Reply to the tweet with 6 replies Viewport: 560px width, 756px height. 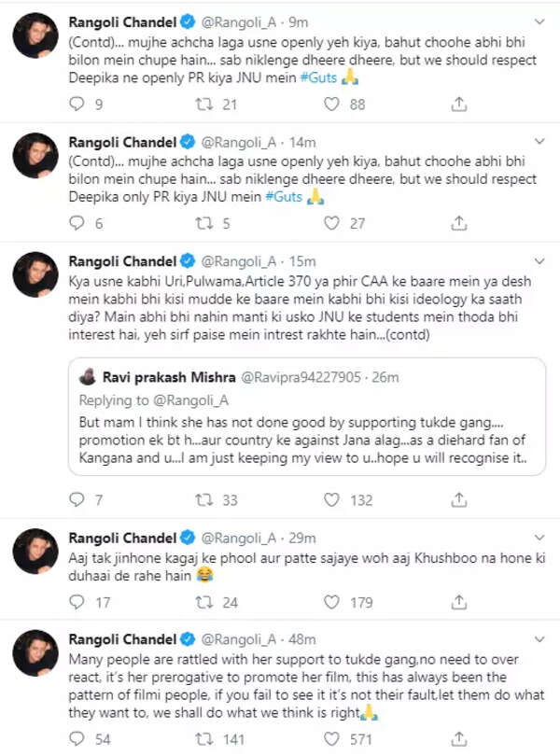pyautogui.click(x=77, y=224)
